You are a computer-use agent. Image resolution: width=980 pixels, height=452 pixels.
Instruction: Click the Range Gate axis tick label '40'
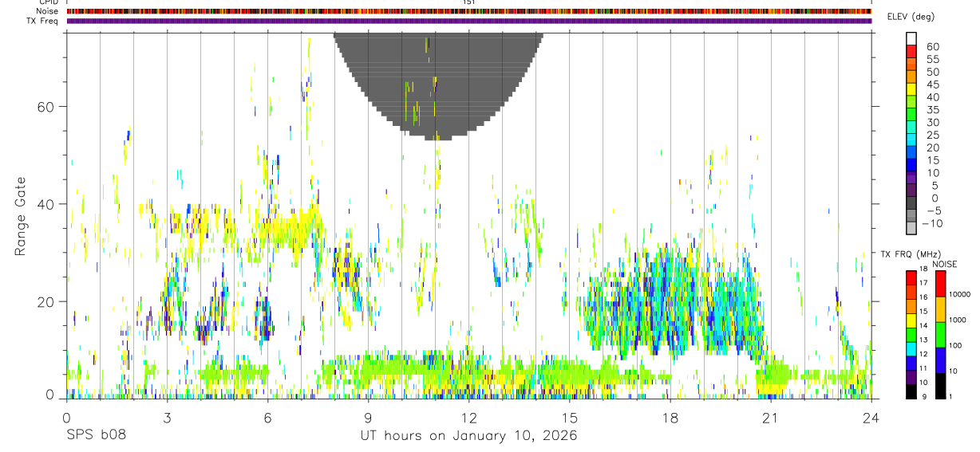click(x=46, y=204)
